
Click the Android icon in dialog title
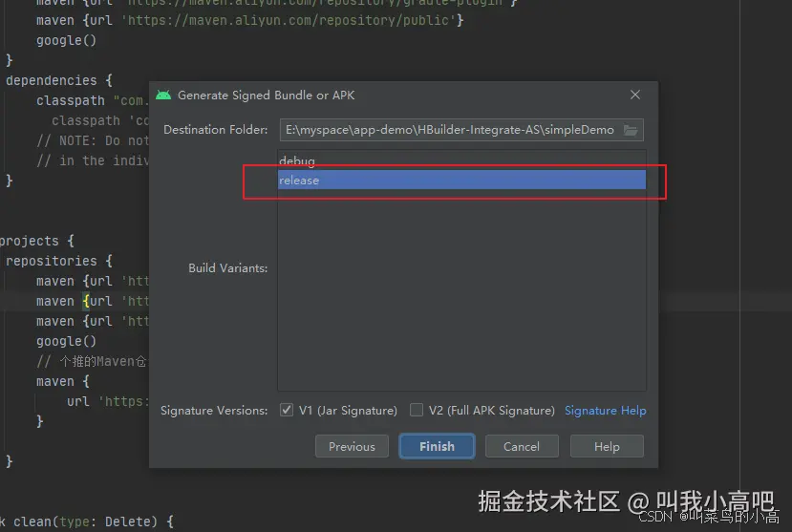point(163,95)
